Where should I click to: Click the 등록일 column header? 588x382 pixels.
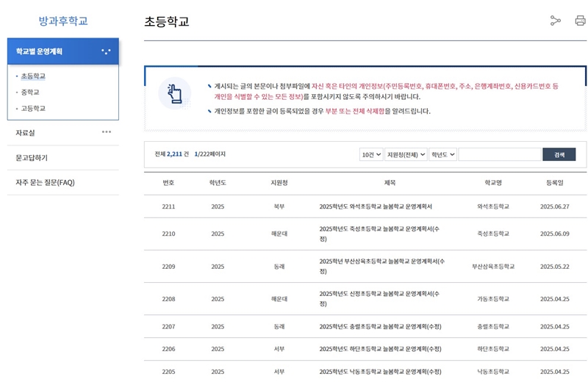click(555, 183)
